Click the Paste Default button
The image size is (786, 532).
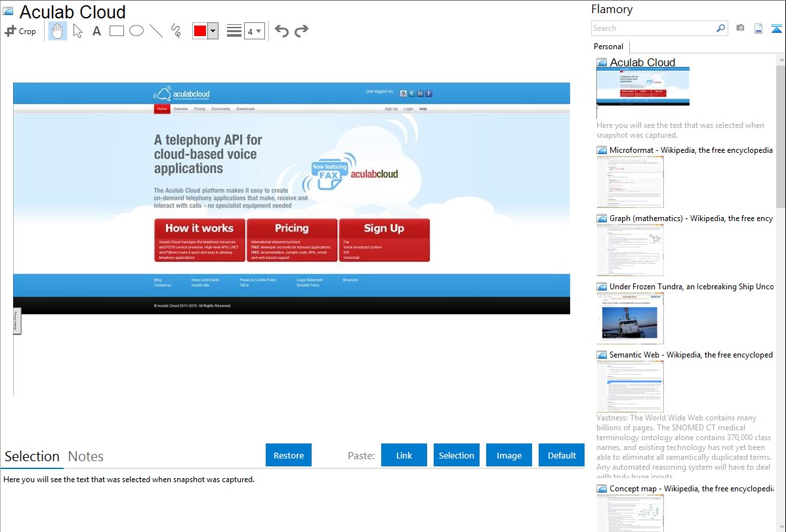(562, 455)
